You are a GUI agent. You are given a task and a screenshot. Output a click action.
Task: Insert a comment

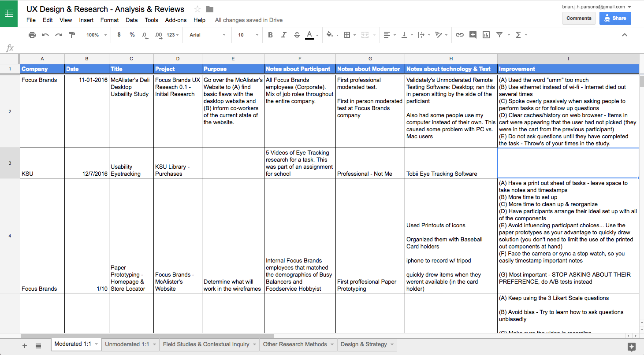(x=473, y=35)
